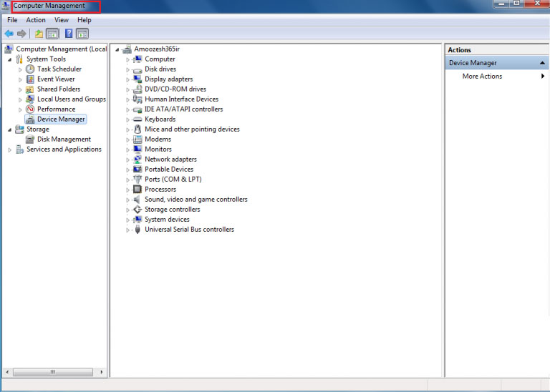Image resolution: width=550 pixels, height=392 pixels.
Task: Collapse the System Tools tree node
Action: (10, 59)
